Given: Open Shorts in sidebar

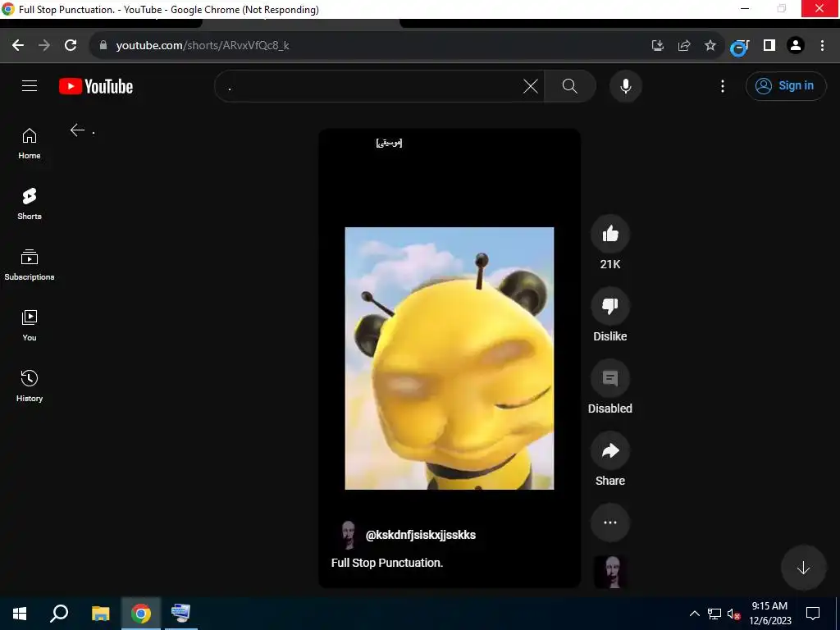Looking at the screenshot, I should point(30,204).
